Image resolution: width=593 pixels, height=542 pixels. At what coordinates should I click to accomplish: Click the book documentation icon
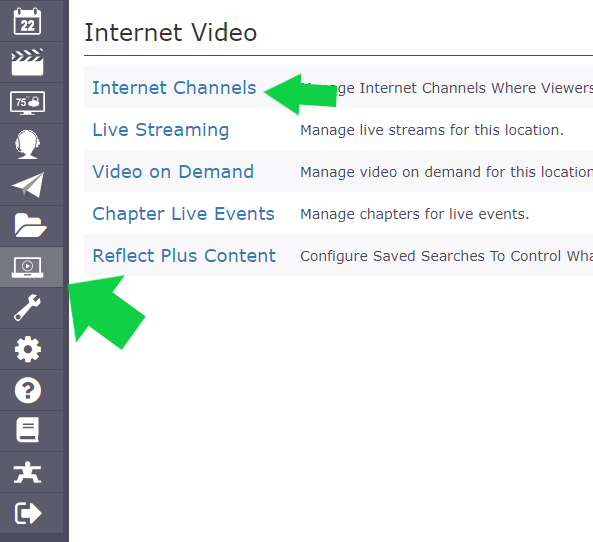coord(27,430)
